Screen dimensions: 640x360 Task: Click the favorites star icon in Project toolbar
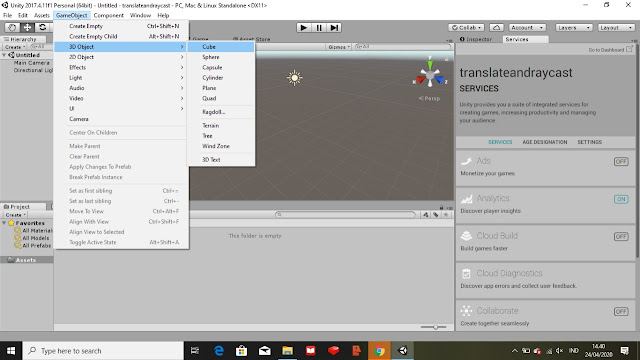[x=446, y=215]
